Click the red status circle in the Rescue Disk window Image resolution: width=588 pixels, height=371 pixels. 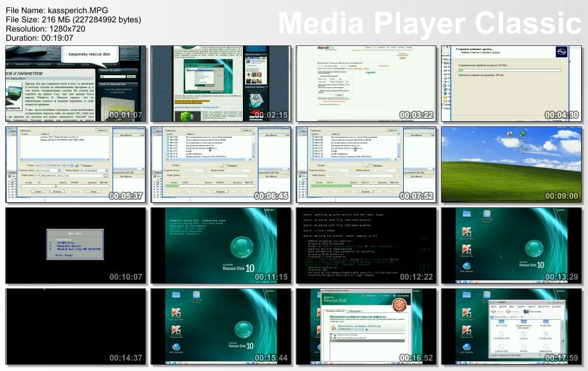399,304
